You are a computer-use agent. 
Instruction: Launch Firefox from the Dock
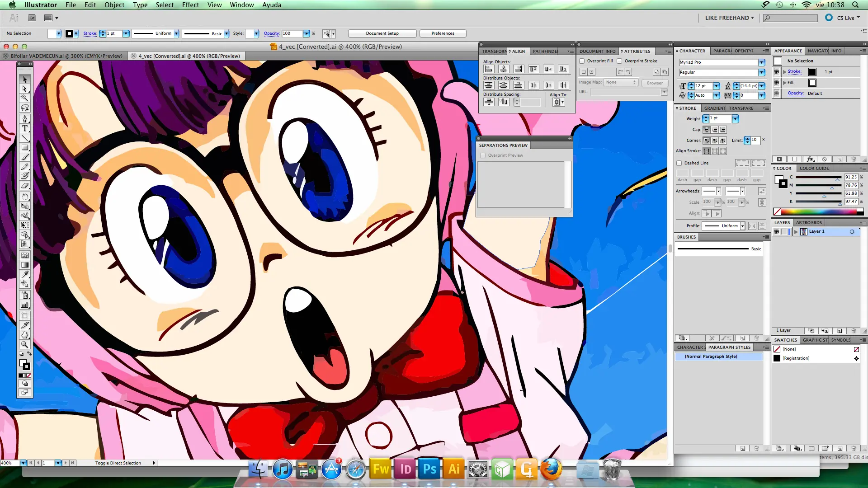tap(551, 469)
